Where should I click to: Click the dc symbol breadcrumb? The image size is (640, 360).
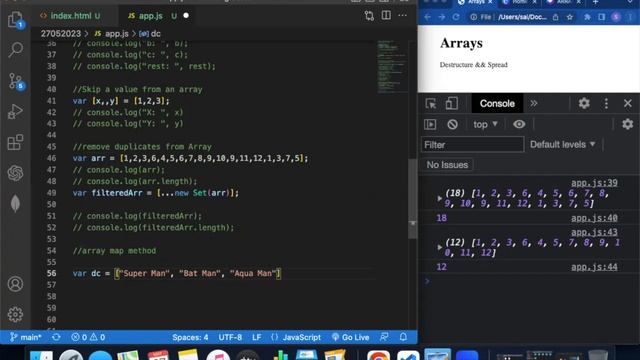150,34
